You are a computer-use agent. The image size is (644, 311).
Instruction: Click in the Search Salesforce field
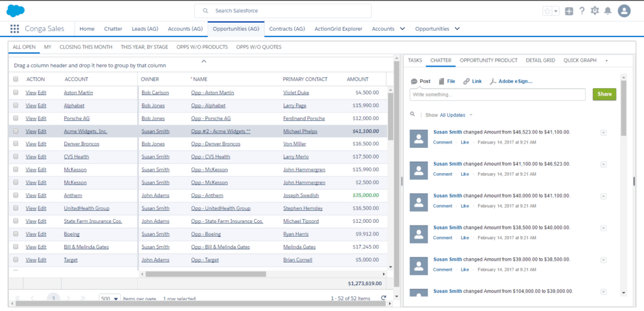click(283, 11)
